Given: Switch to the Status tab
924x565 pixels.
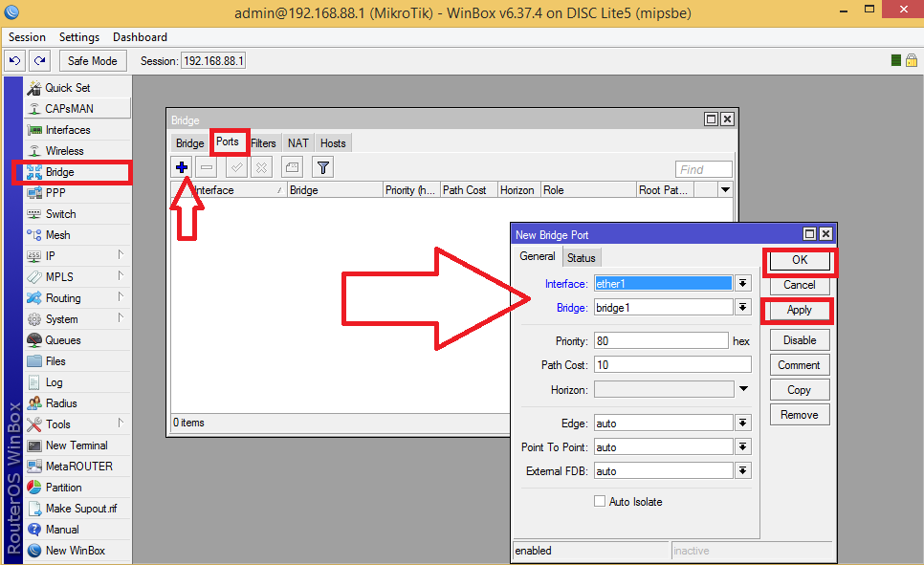Looking at the screenshot, I should point(581,258).
